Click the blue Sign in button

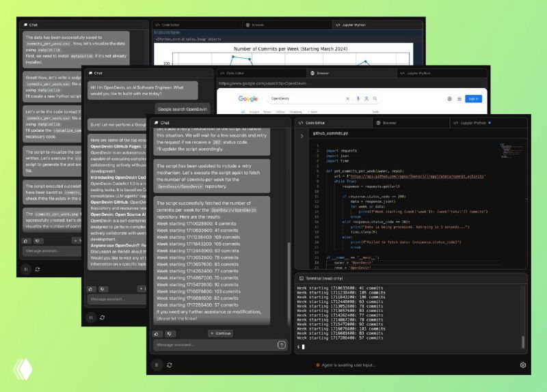click(473, 99)
